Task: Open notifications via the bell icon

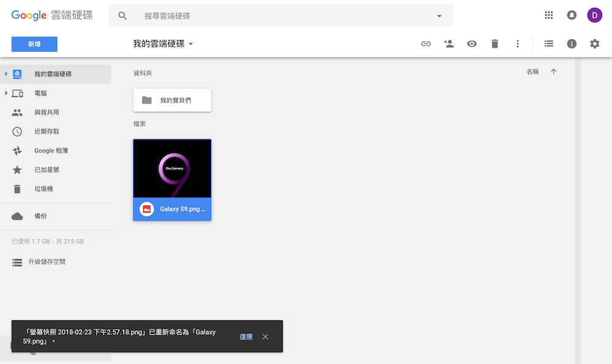Action: [x=571, y=15]
